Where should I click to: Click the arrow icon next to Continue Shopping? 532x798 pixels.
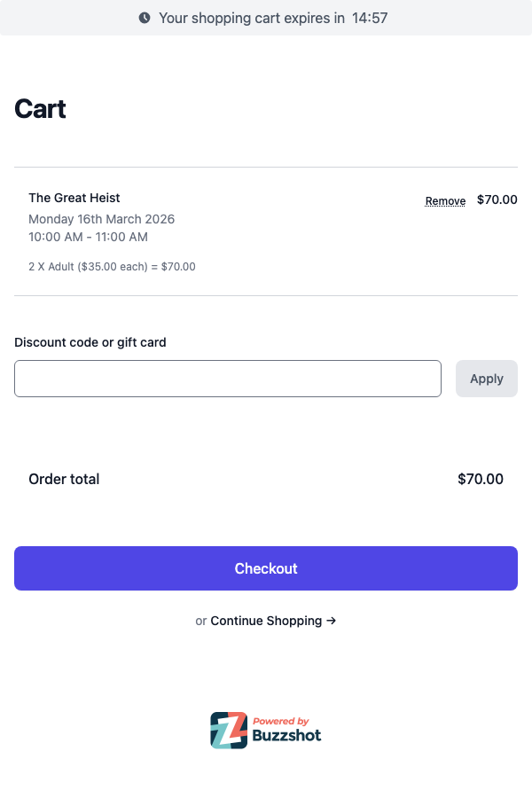[x=332, y=621]
